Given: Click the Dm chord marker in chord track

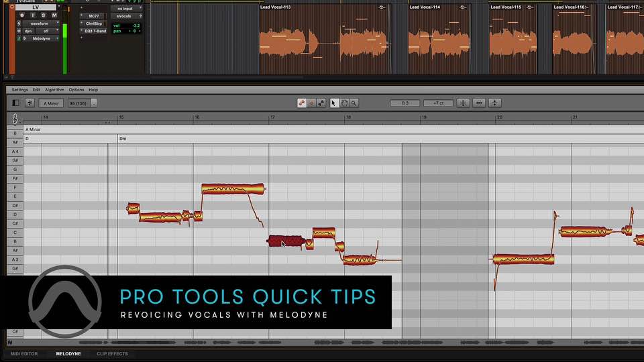Looking at the screenshot, I should (123, 139).
